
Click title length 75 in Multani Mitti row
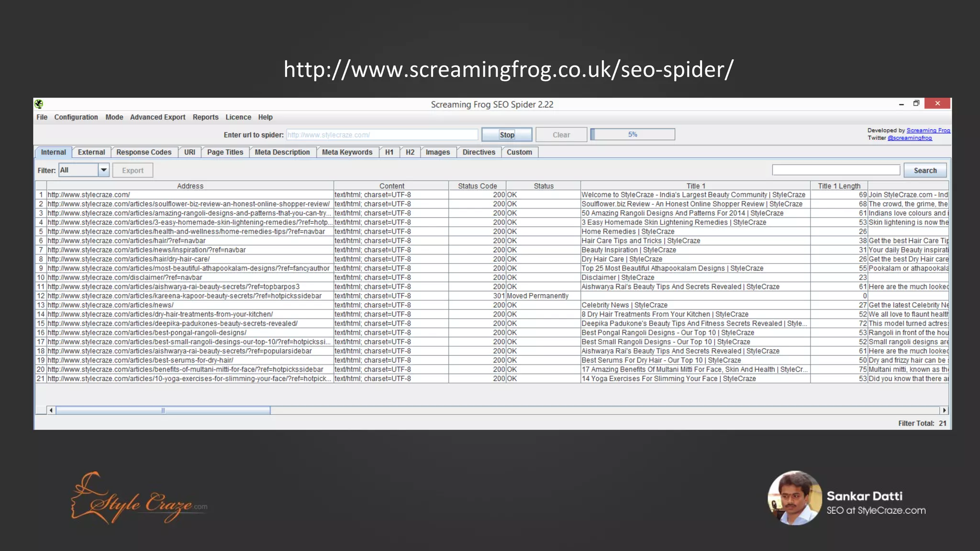pos(839,369)
